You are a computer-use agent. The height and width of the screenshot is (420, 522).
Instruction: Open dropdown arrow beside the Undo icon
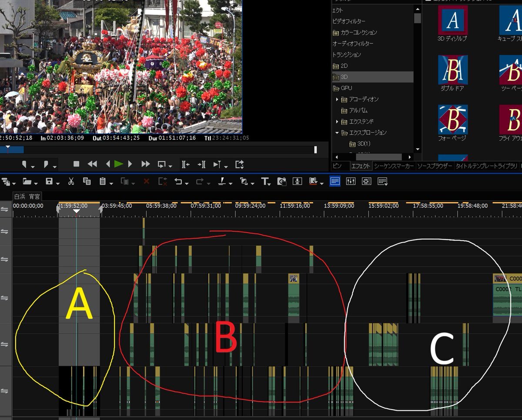pyautogui.click(x=187, y=184)
